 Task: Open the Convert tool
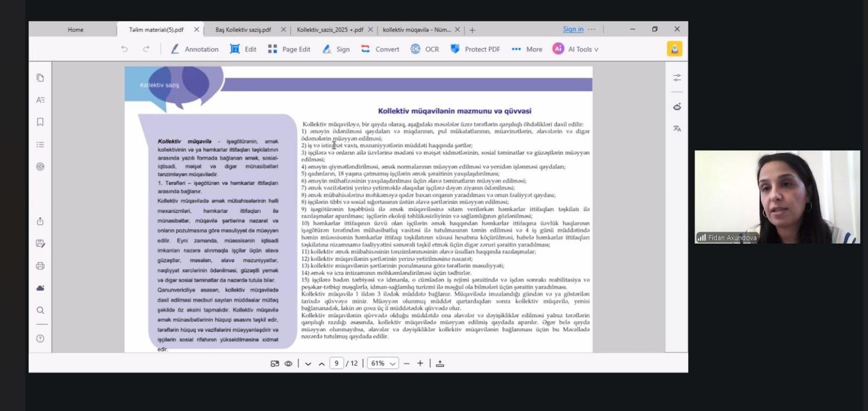380,49
